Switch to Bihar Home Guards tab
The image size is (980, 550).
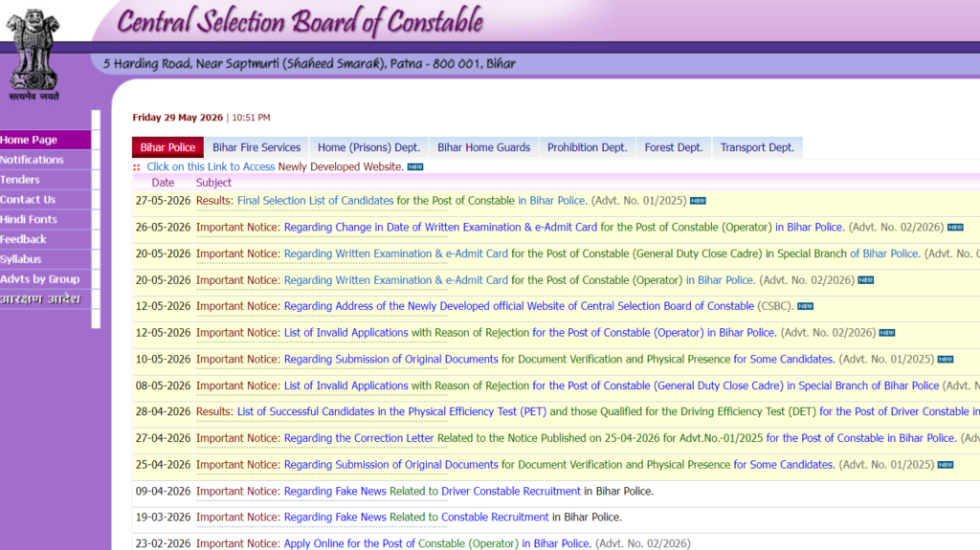(483, 147)
